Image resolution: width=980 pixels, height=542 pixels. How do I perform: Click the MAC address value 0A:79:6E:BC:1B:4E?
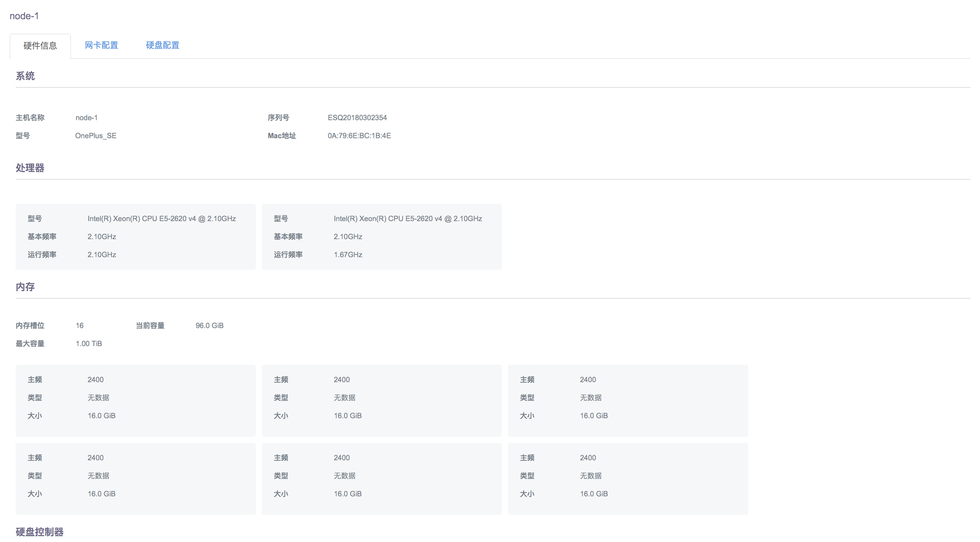pos(359,136)
